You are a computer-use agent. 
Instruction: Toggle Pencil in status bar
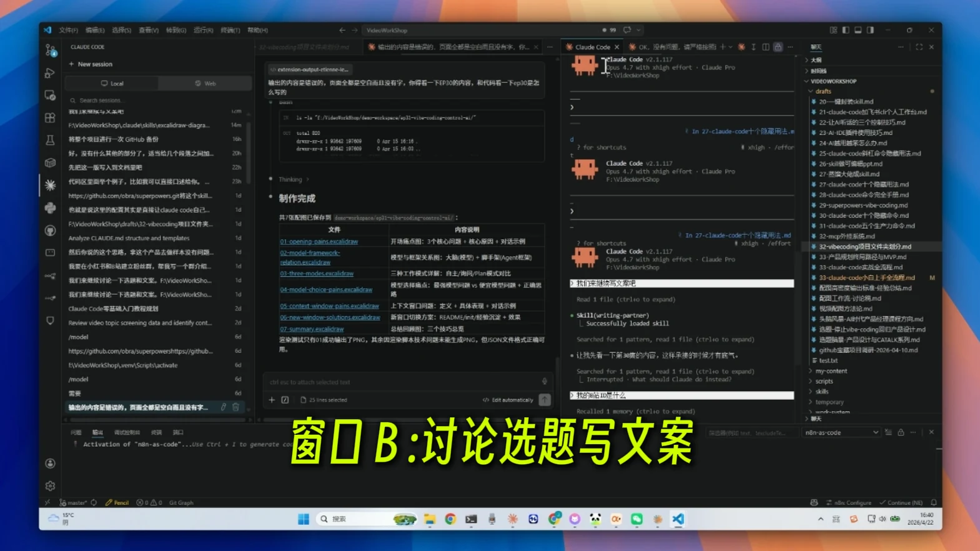coord(117,502)
